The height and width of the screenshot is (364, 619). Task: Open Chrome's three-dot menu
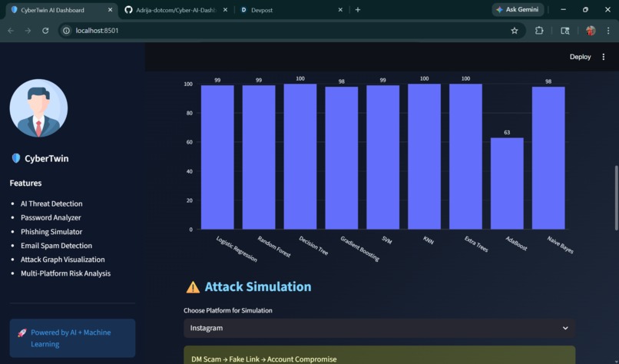608,31
